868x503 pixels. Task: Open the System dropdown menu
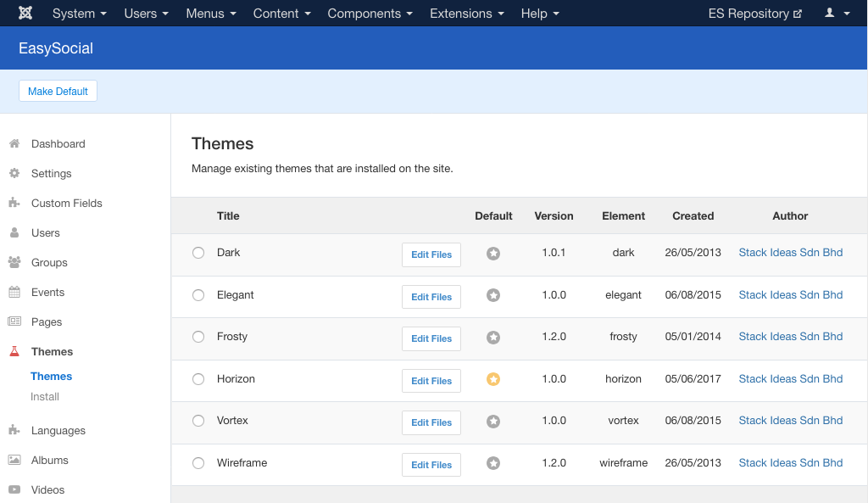pyautogui.click(x=79, y=14)
